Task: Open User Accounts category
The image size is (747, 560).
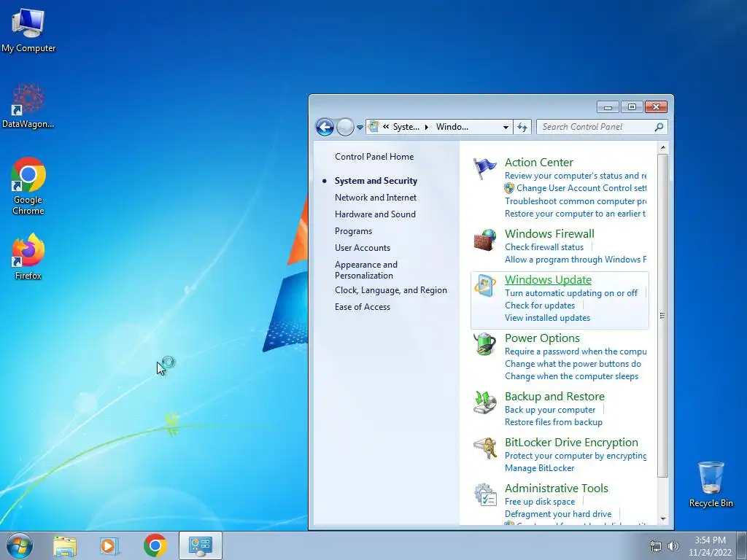Action: tap(362, 248)
